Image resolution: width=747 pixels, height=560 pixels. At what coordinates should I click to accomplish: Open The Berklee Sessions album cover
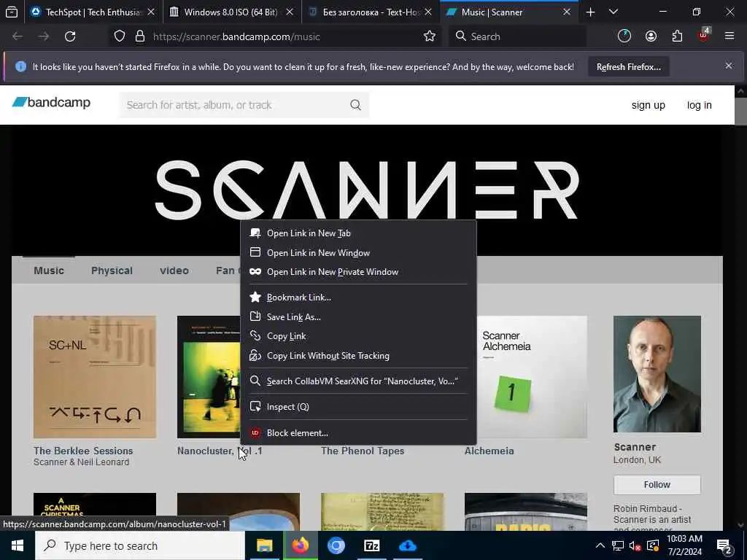tap(95, 377)
